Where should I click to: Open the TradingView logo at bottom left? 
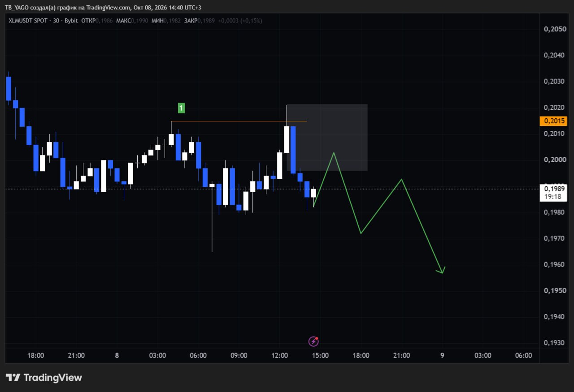[x=44, y=378]
